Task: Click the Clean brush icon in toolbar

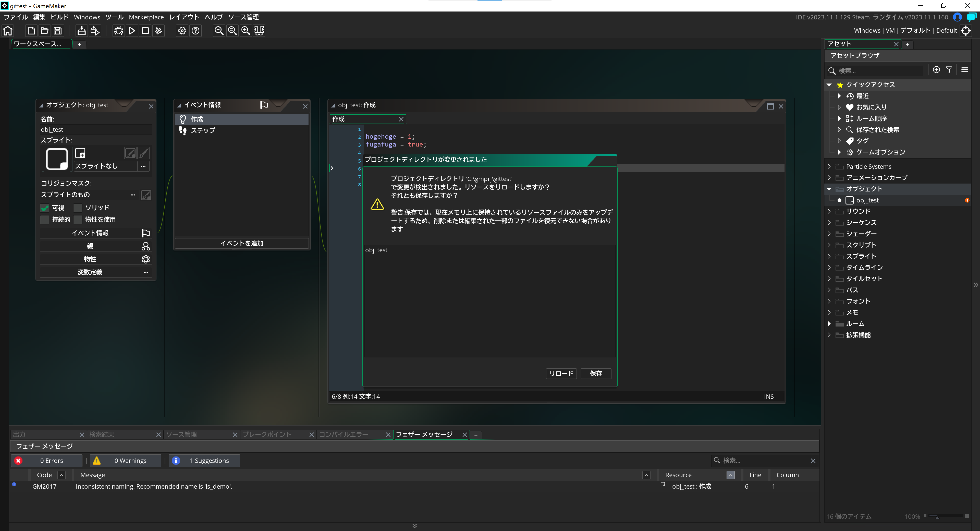Action: [159, 31]
